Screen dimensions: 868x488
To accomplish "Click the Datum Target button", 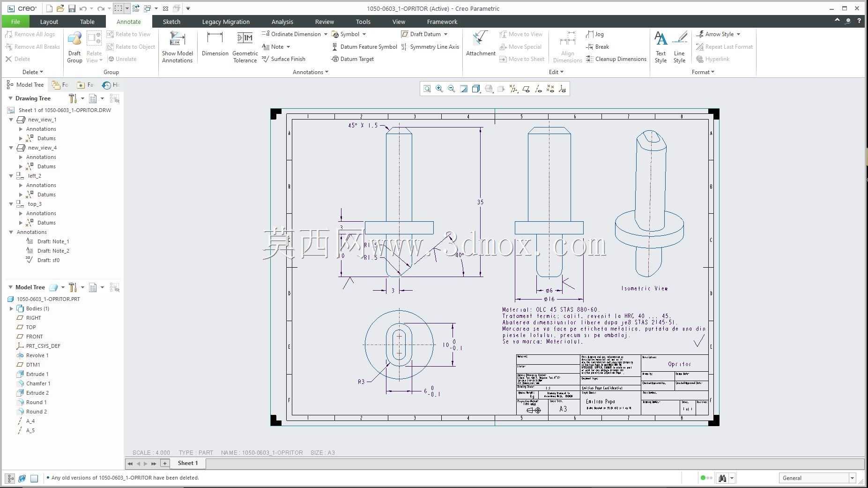I will click(x=352, y=59).
